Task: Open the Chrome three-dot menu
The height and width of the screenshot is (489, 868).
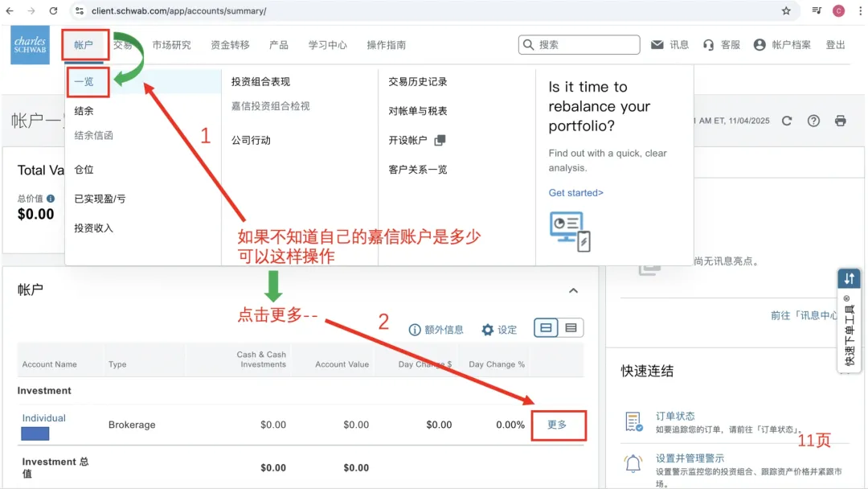Action: [x=860, y=10]
